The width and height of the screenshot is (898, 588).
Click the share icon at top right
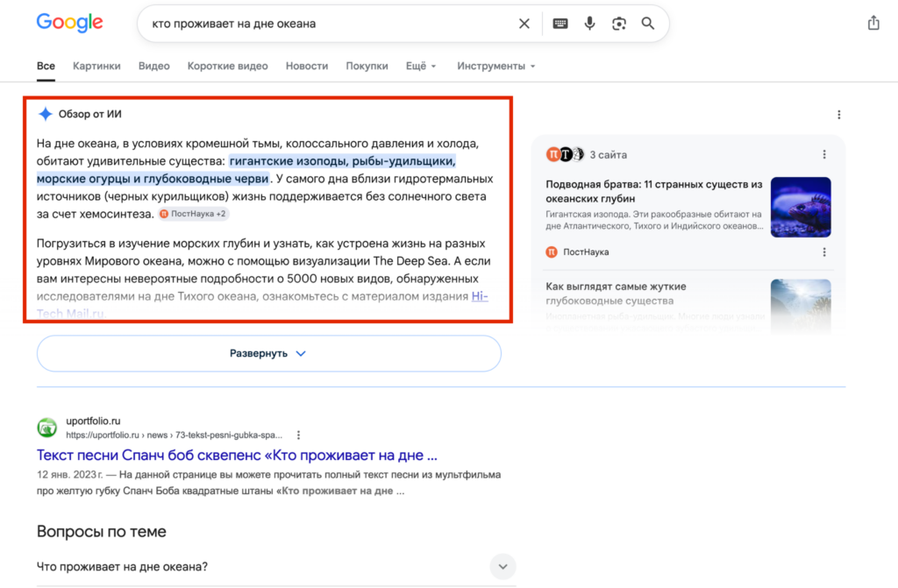873,23
